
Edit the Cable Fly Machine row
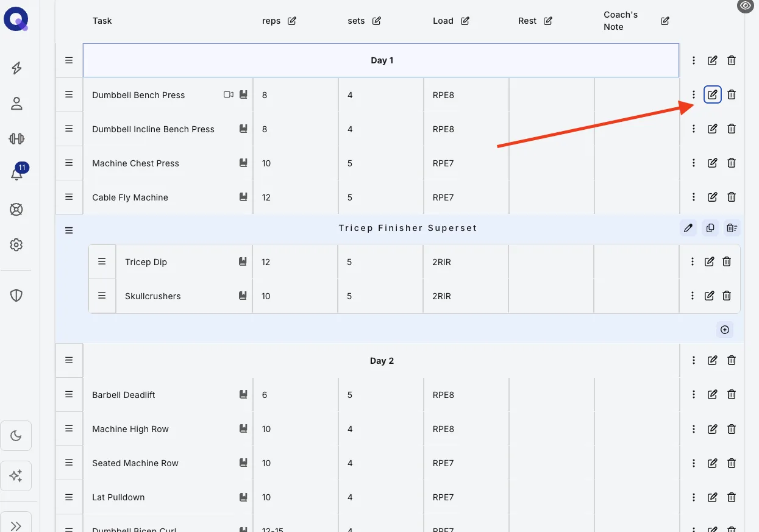712,197
